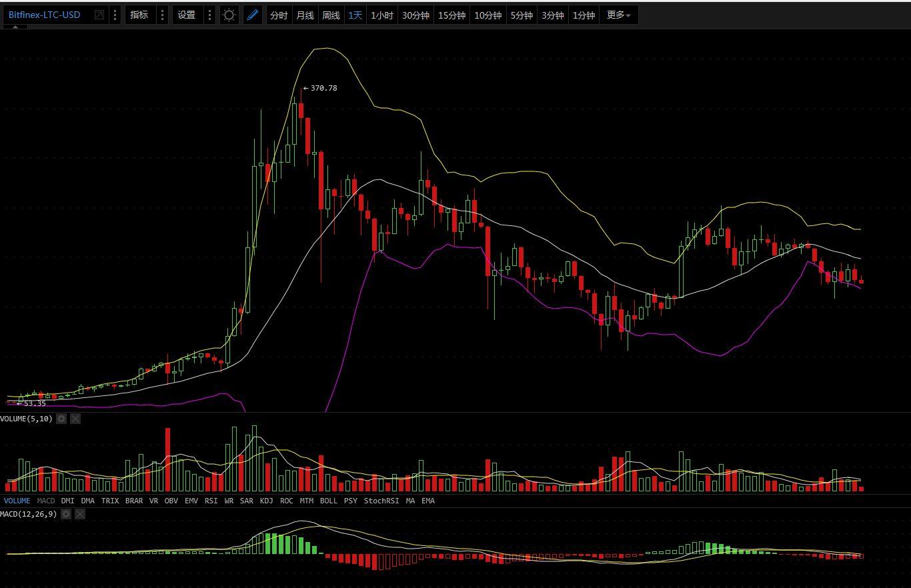The width and height of the screenshot is (911, 588).
Task: Select the 30分钟 interval
Action: [x=415, y=15]
